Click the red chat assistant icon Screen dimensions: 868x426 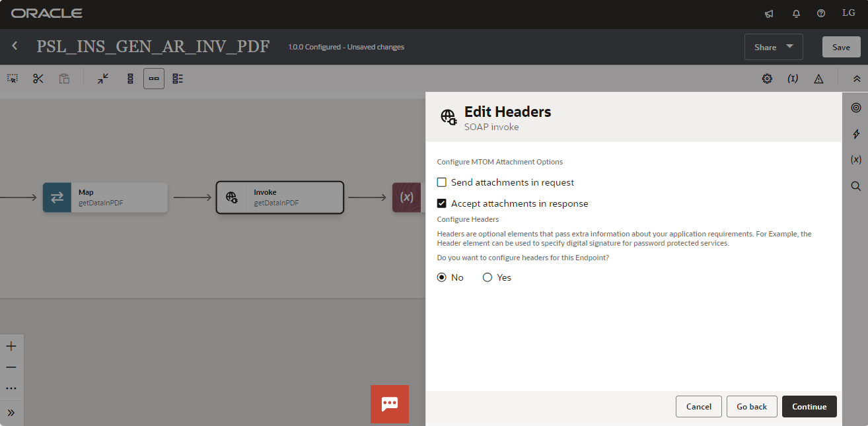[x=390, y=404]
